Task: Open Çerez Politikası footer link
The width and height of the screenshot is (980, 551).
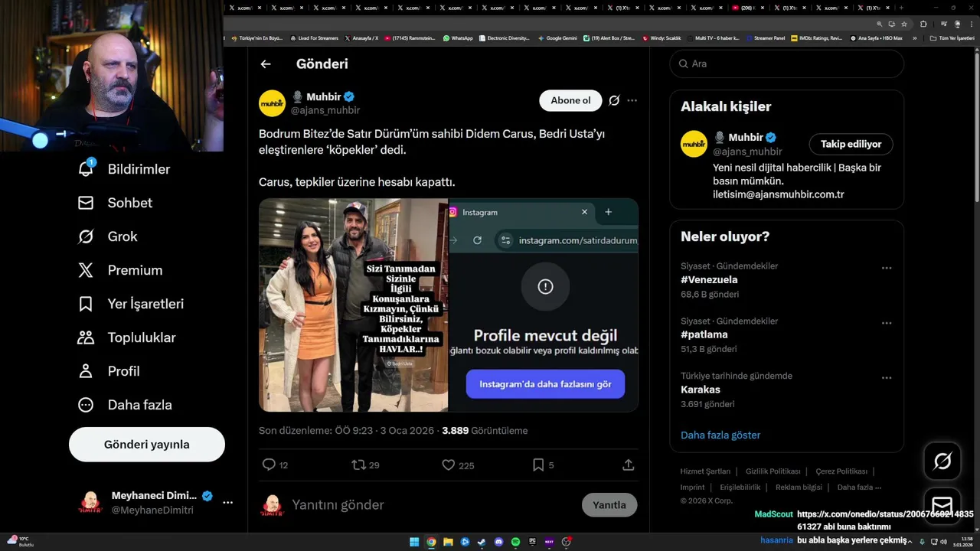Action: (841, 471)
